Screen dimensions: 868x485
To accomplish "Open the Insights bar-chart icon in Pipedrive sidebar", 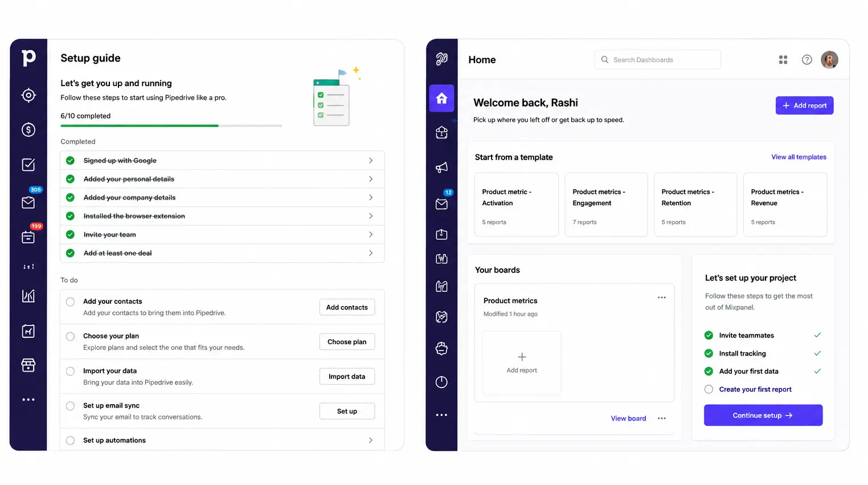I will 28,296.
